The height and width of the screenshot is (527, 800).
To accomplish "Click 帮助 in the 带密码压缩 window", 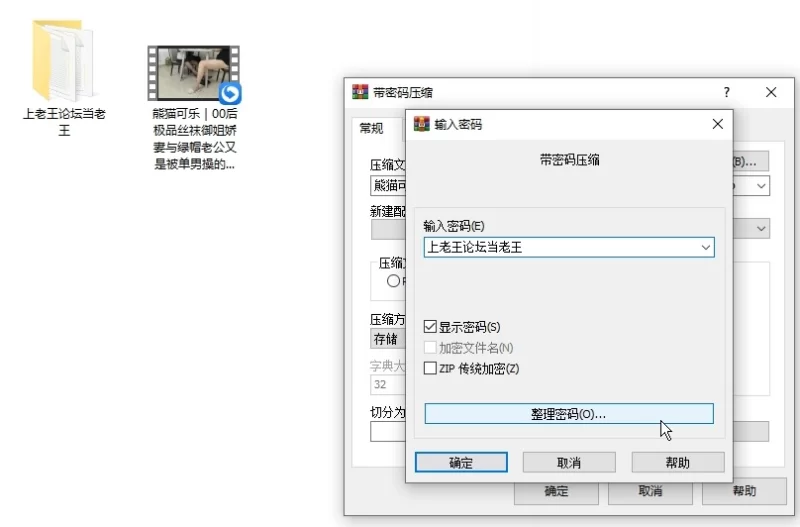I will coord(744,491).
